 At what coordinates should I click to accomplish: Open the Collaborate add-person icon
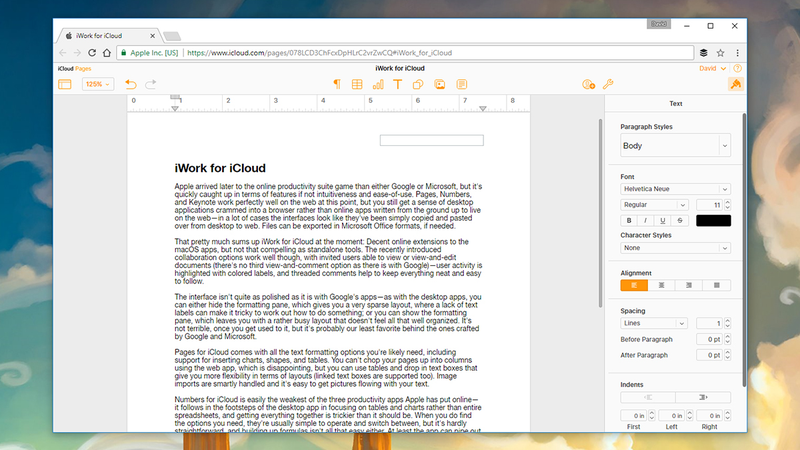click(588, 84)
